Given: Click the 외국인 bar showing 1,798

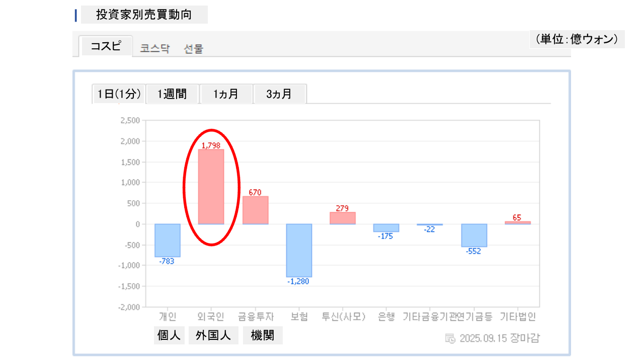Looking at the screenshot, I should [x=211, y=187].
